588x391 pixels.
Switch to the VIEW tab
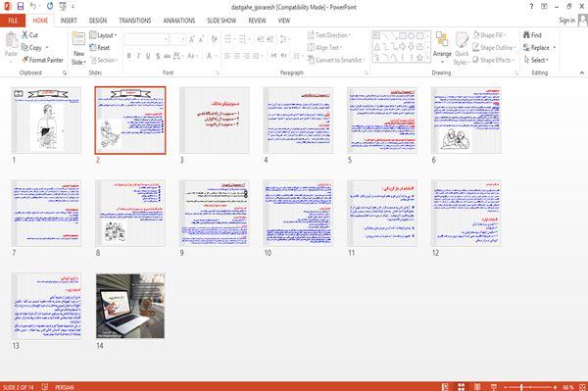(284, 21)
